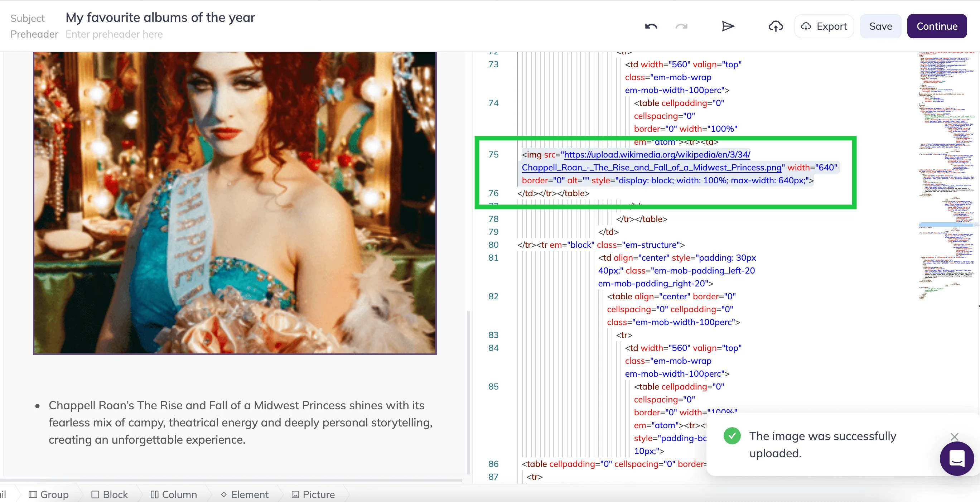Undo the last edit with the undo arrow
The height and width of the screenshot is (502, 980).
[x=651, y=26]
